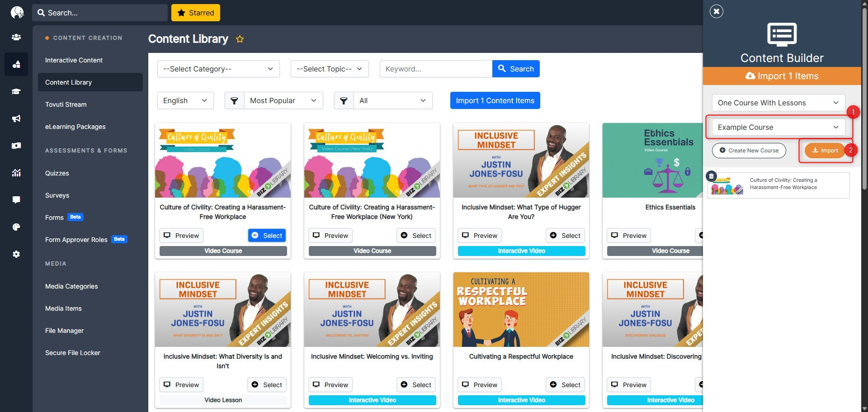The height and width of the screenshot is (412, 868).
Task: Select Inclusive Mindset Welcoming vs. Inviting
Action: (x=416, y=385)
